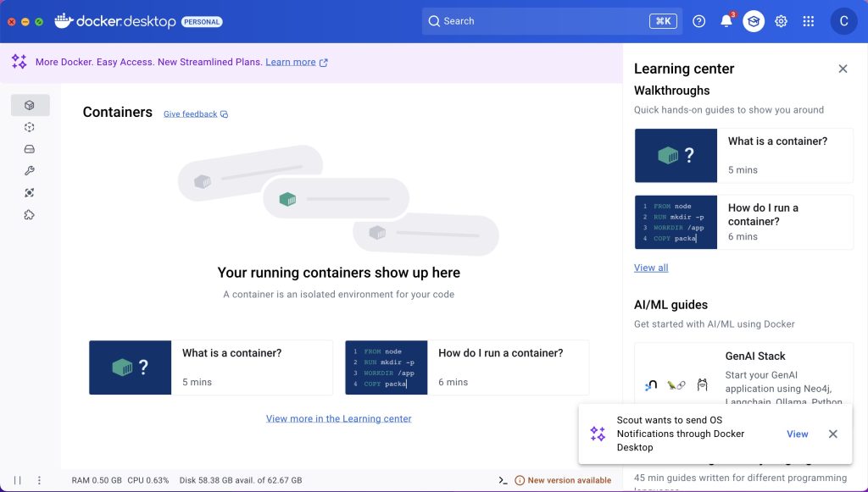Viewport: 868px width, 492px height.
Task: Click the PERSONAL plan badge
Action: [x=202, y=21]
